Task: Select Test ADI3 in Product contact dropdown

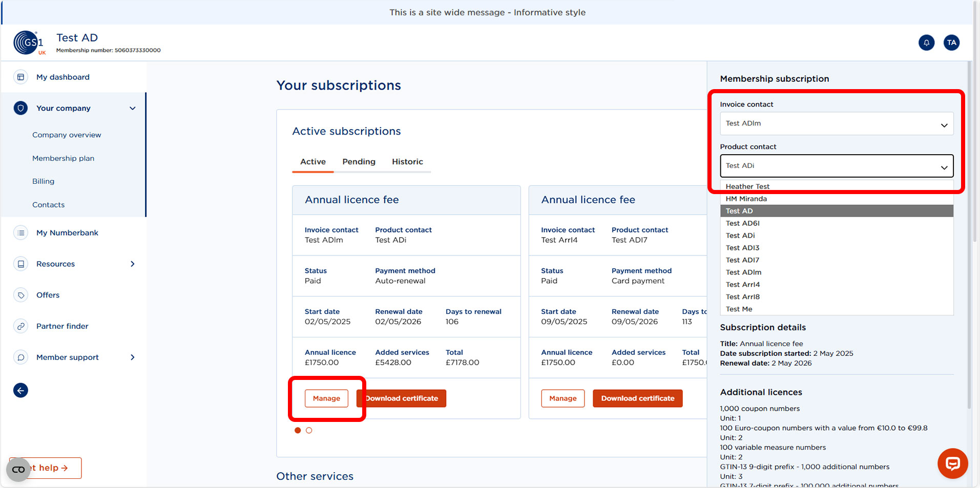Action: (x=742, y=247)
